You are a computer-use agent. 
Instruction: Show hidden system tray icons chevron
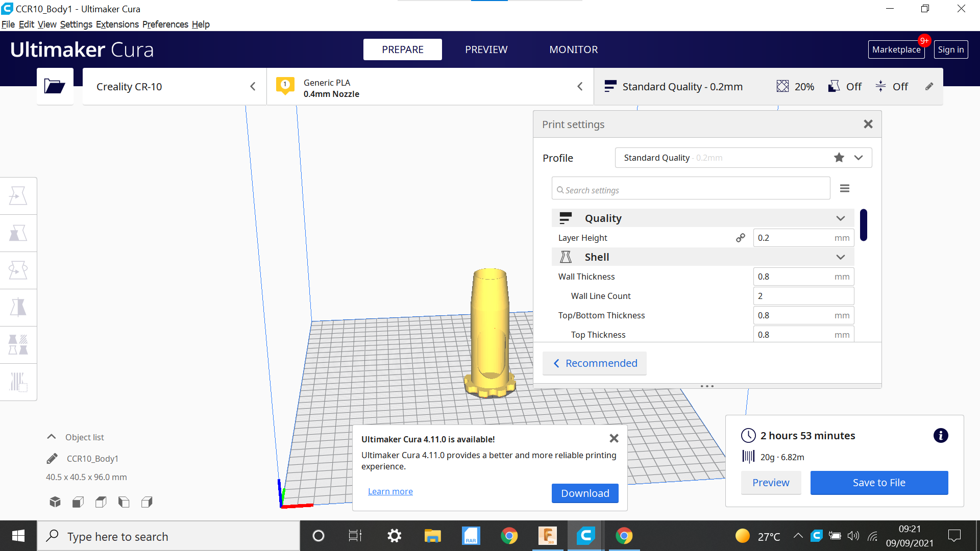pos(798,536)
